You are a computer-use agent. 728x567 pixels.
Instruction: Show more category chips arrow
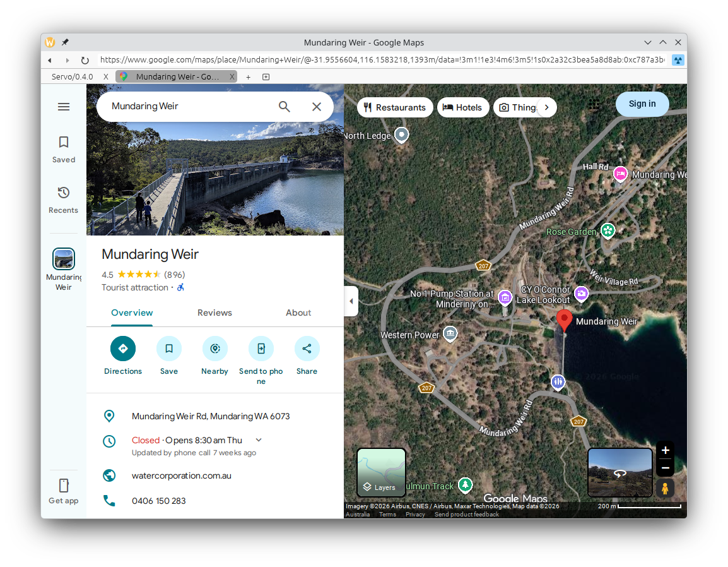546,107
